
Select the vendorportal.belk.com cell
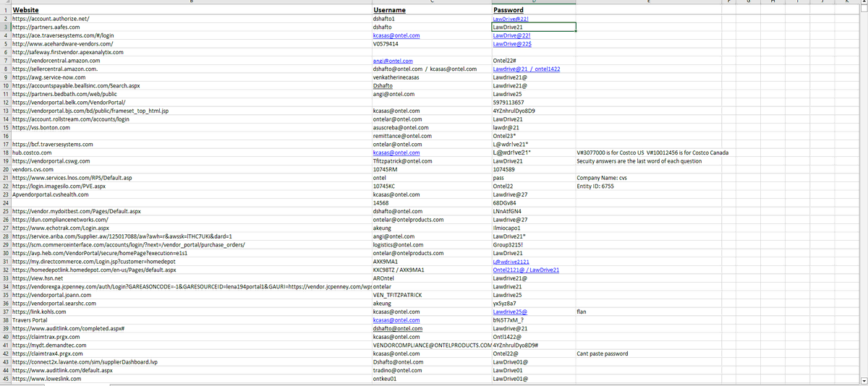[191, 103]
